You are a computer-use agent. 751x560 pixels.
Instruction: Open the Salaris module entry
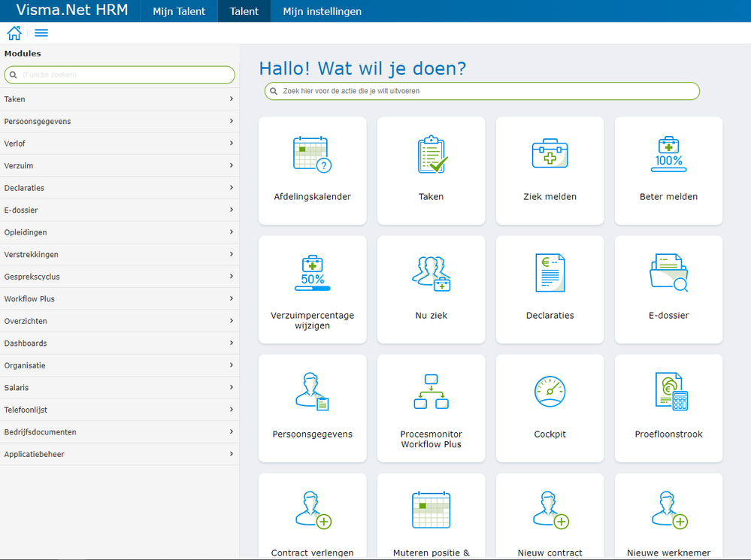120,388
